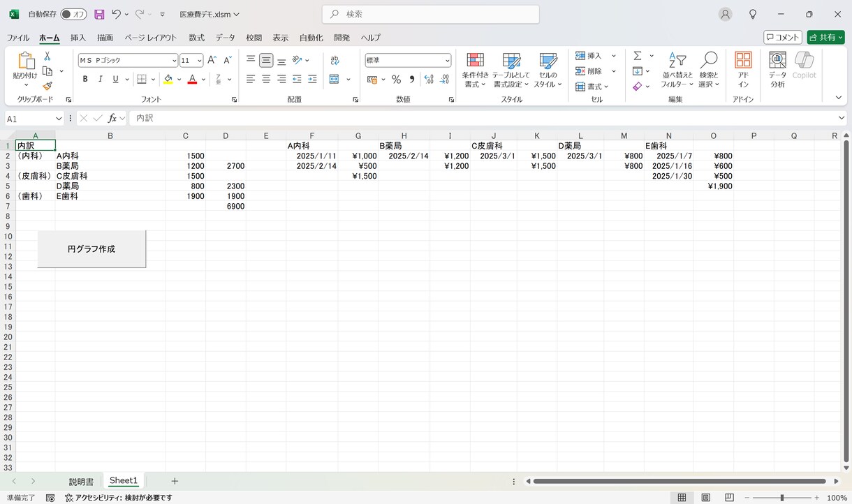Click Data Analysis icon
This screenshot has height=504, width=852.
[777, 70]
